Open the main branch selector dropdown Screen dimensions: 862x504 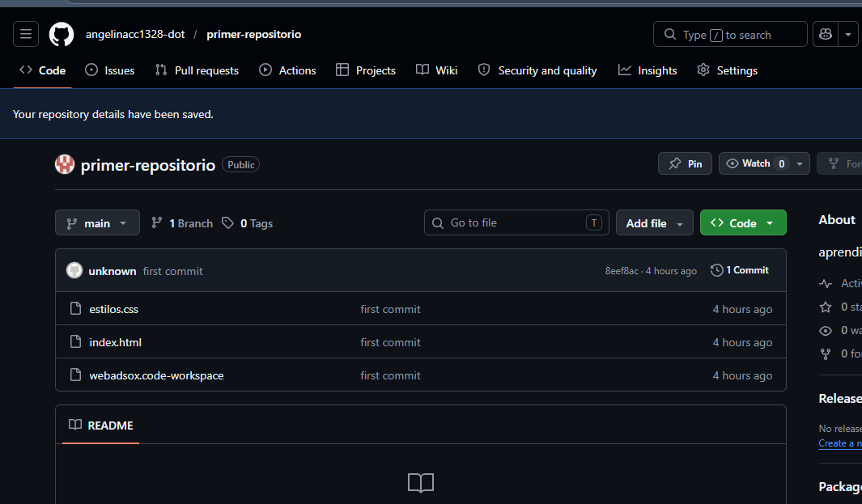[x=97, y=222]
